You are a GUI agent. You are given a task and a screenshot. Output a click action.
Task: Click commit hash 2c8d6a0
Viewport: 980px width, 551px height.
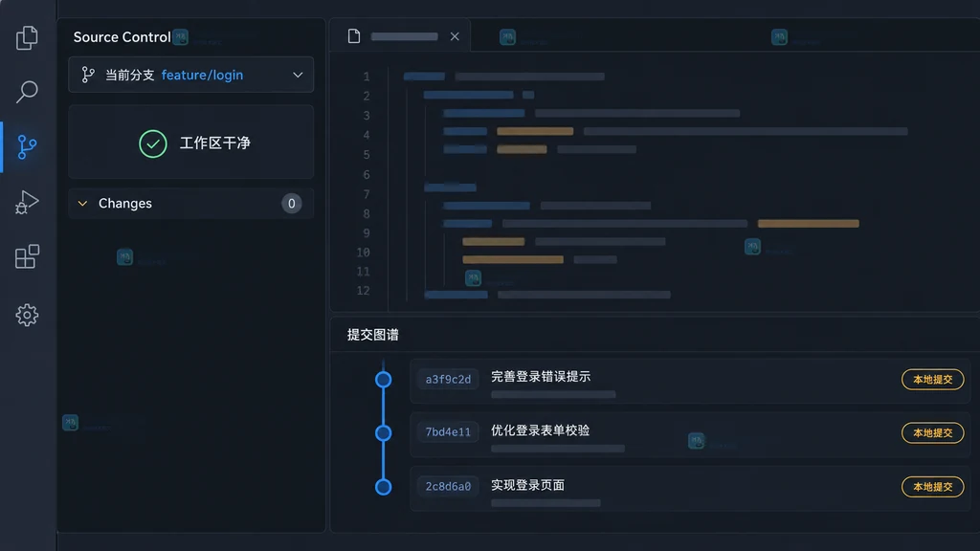(x=448, y=486)
